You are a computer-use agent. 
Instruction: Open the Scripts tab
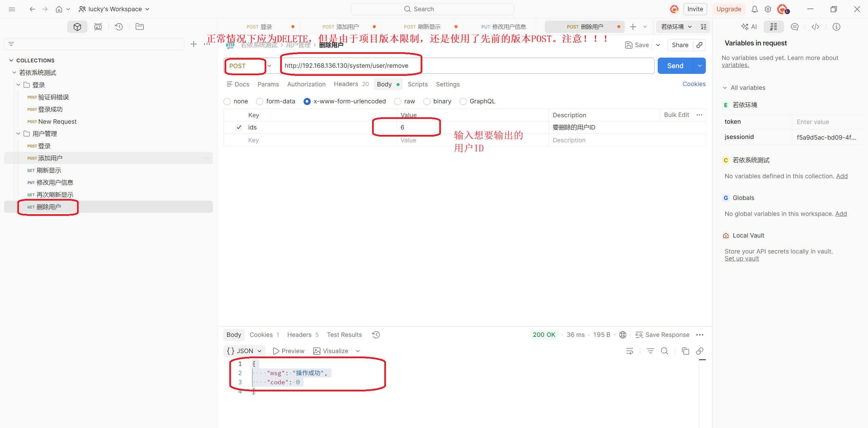(418, 84)
